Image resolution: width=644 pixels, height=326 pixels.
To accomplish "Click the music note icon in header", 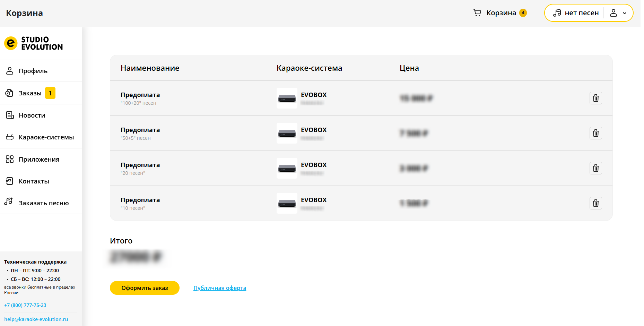I will pos(557,13).
